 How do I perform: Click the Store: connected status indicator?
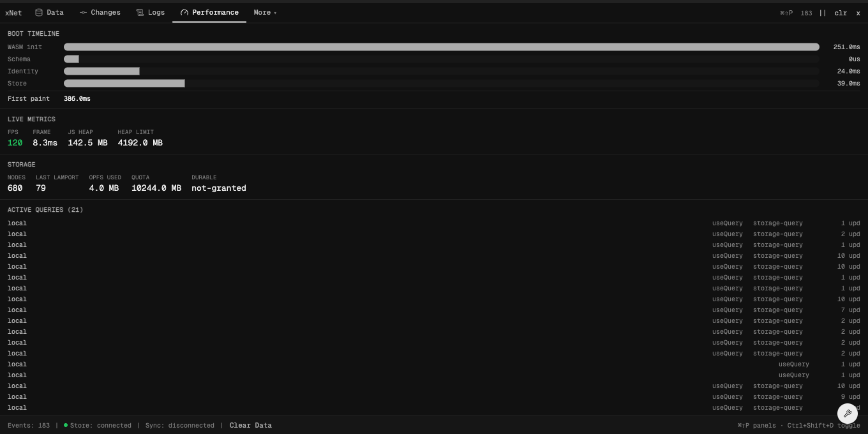pyautogui.click(x=98, y=425)
